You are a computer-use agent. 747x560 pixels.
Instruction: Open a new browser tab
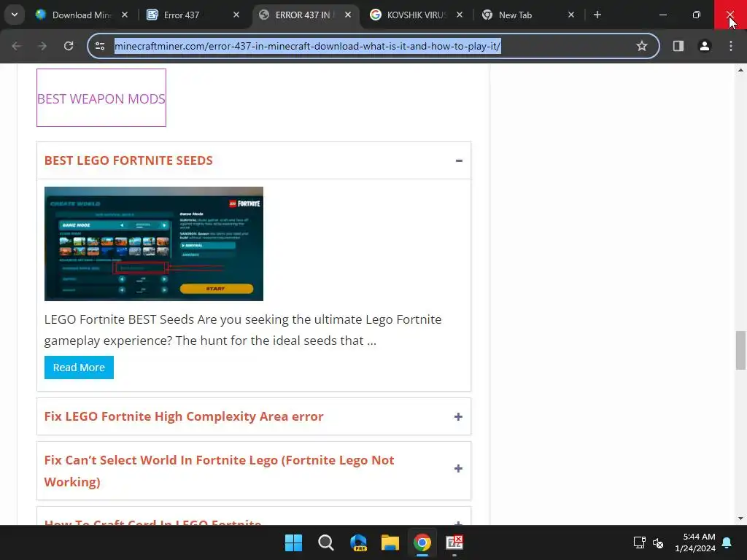point(597,15)
